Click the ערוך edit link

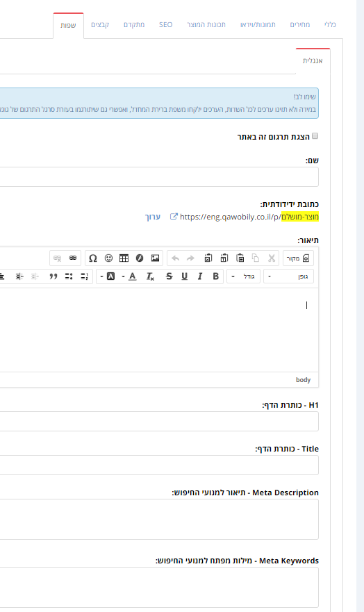pyautogui.click(x=153, y=217)
